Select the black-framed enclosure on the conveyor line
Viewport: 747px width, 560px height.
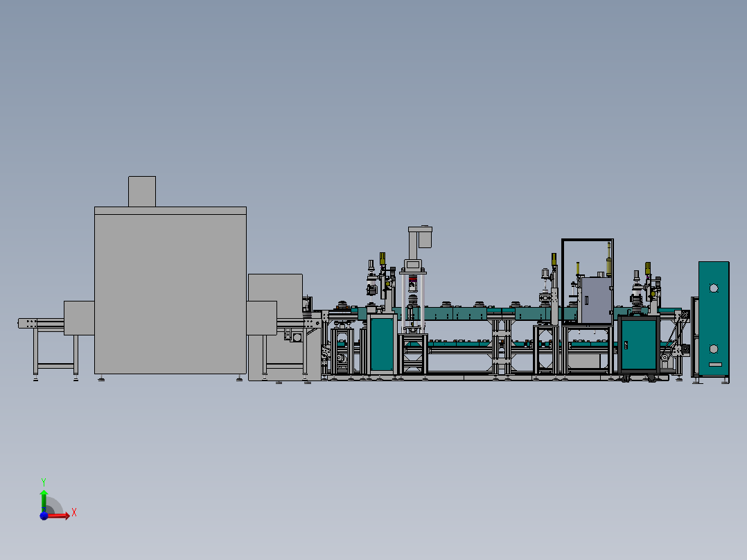[588, 282]
